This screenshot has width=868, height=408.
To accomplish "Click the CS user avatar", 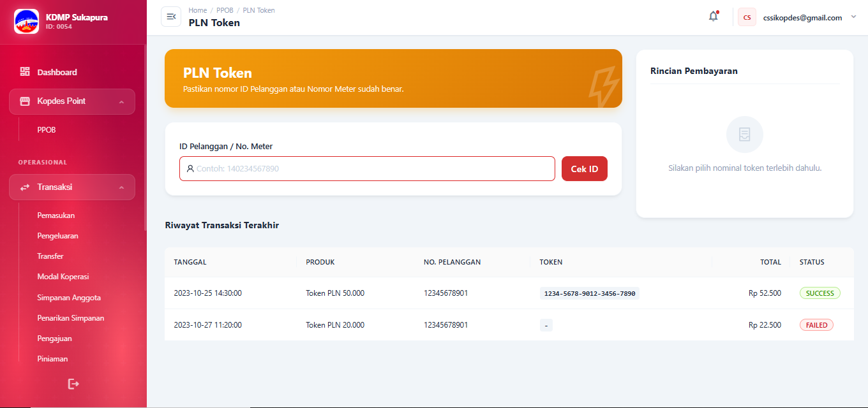I will (x=747, y=17).
